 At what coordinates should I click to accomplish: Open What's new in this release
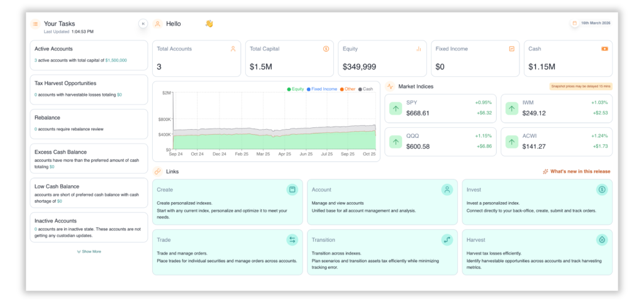tap(575, 171)
